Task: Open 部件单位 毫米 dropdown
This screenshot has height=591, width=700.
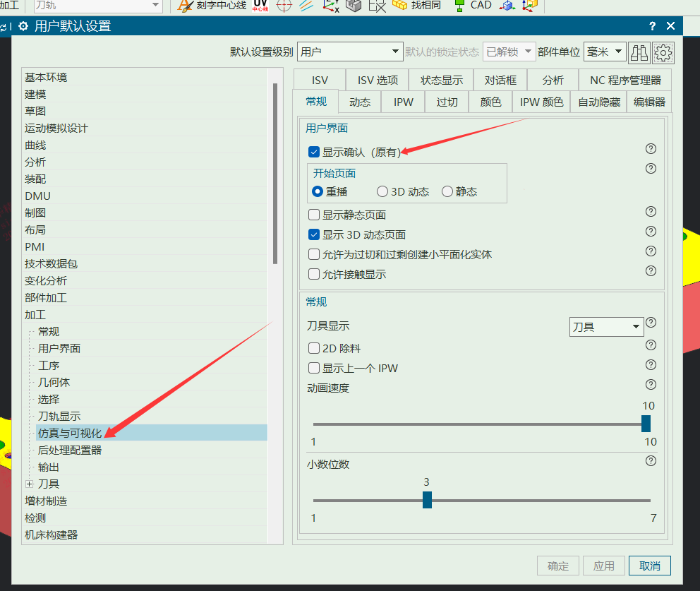Action: pos(605,52)
